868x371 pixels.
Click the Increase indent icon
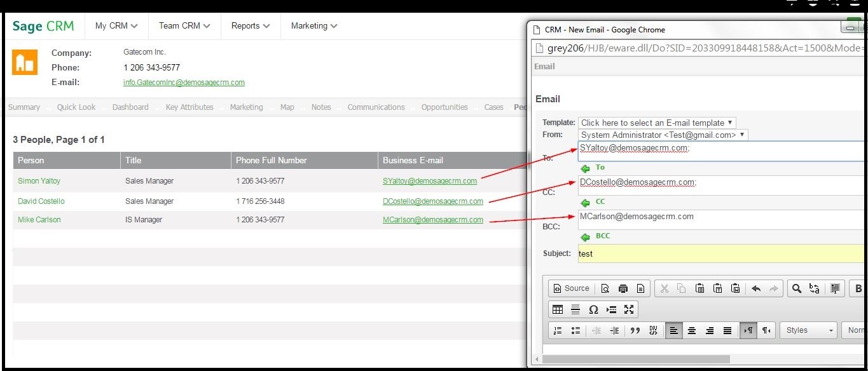pos(614,330)
